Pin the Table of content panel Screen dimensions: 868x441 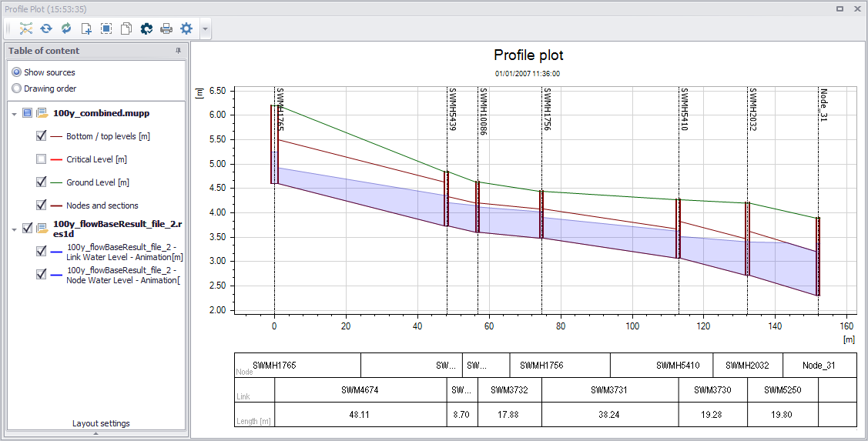pyautogui.click(x=178, y=50)
